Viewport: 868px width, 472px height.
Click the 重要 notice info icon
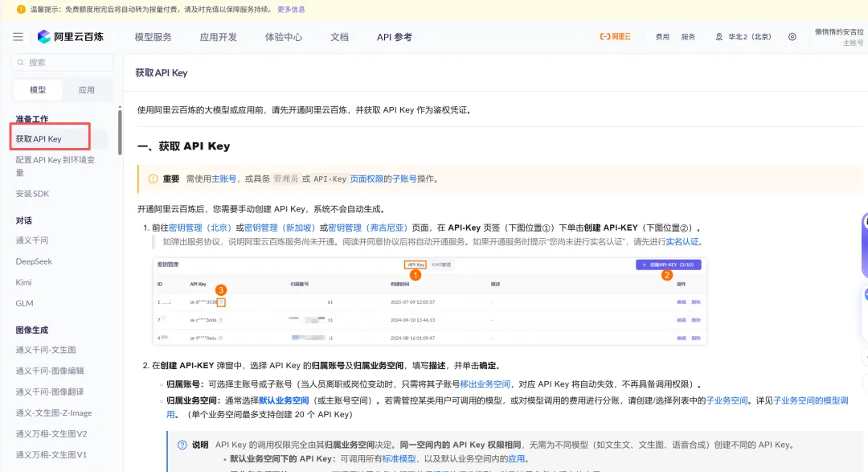point(153,179)
